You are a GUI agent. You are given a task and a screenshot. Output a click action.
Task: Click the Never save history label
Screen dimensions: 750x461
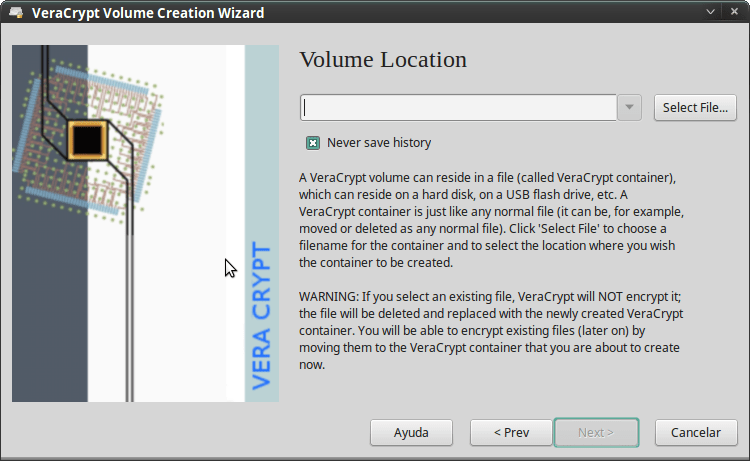click(x=379, y=143)
